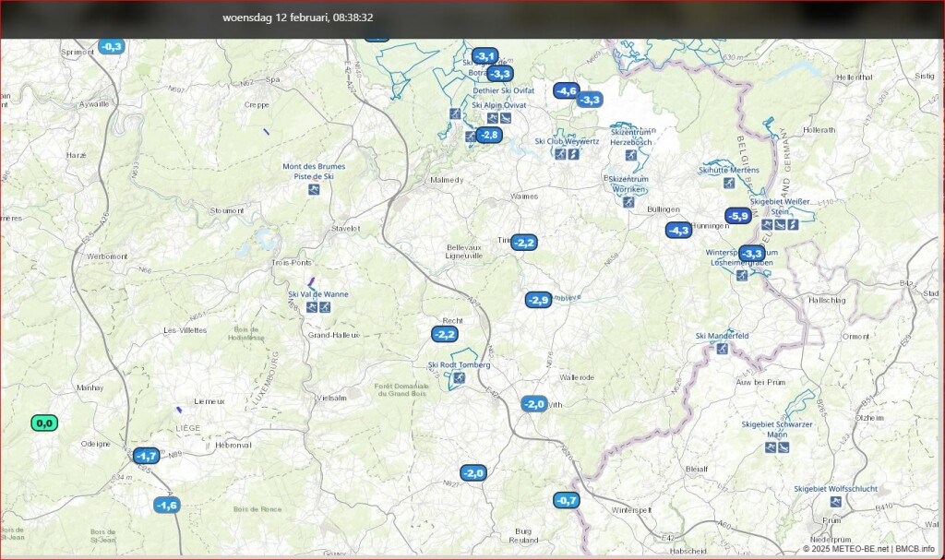Select the -1,7 temperature marker
This screenshot has width=945, height=560.
click(147, 456)
